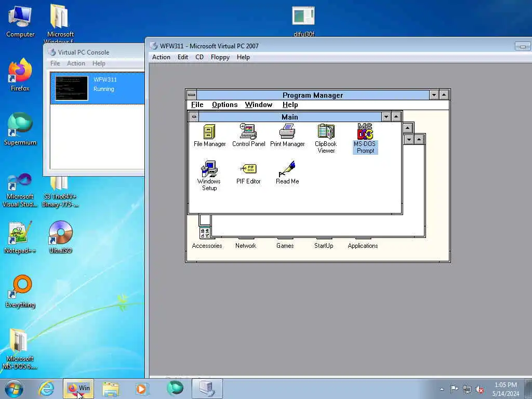532x399 pixels.
Task: Launch the PIF Editor
Action: 249,174
